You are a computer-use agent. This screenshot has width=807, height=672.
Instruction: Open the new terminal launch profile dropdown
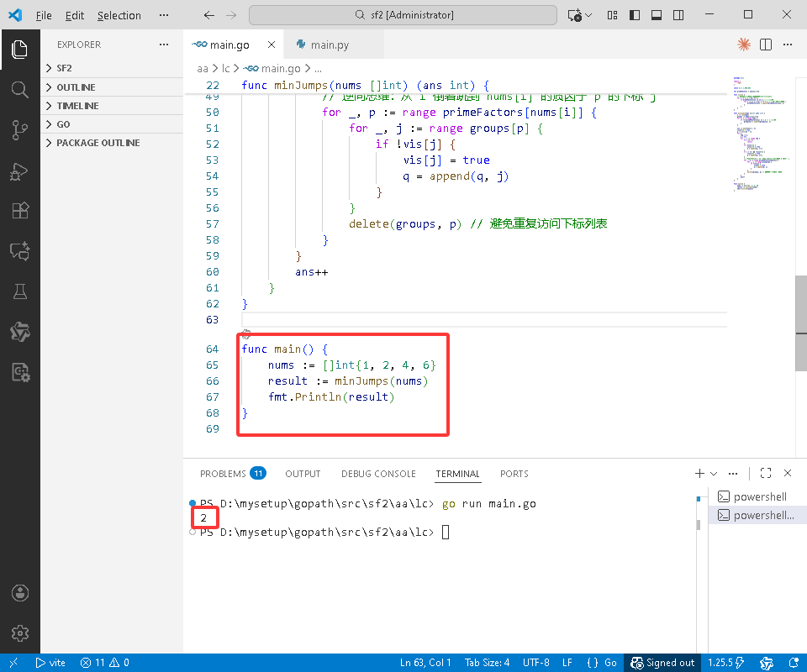714,473
